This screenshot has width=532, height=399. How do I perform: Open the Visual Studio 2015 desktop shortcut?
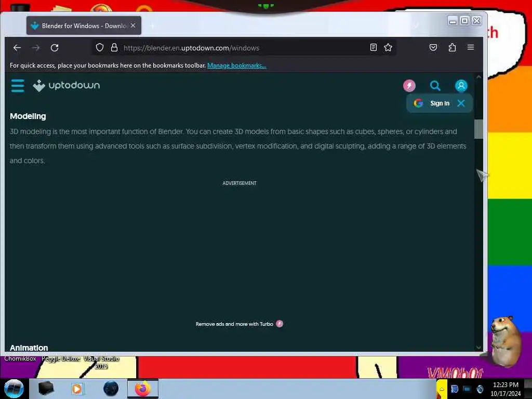tap(101, 362)
